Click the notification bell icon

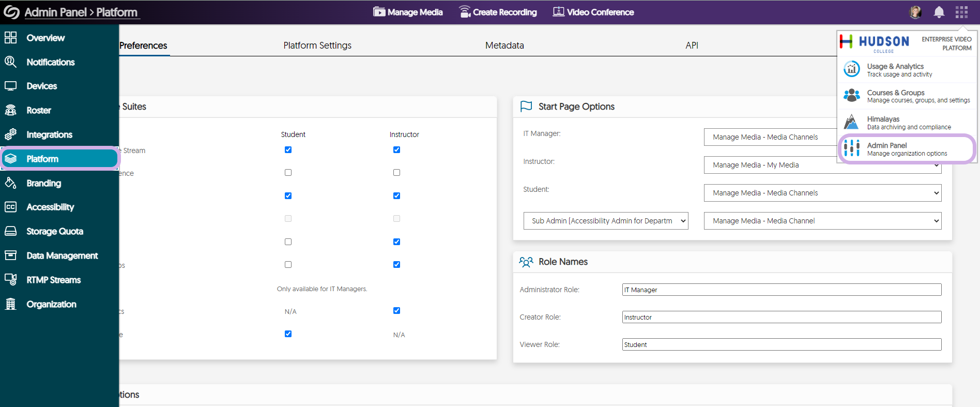pyautogui.click(x=939, y=12)
